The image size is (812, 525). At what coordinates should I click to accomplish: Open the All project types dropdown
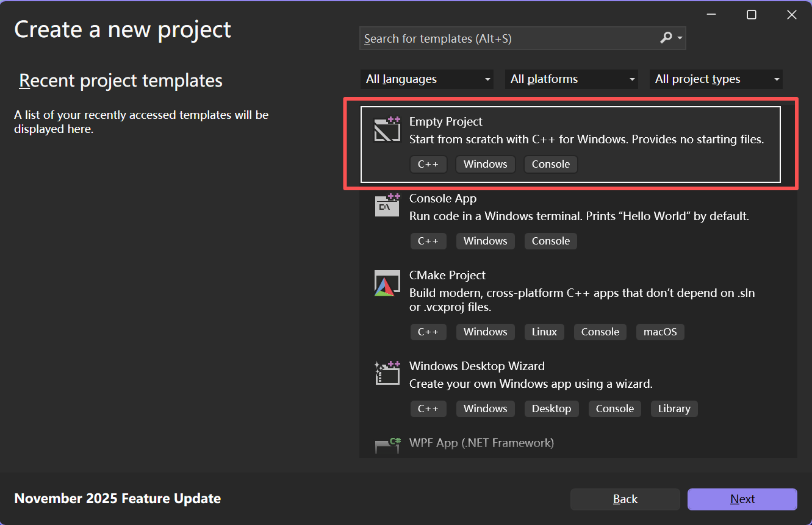(x=716, y=79)
